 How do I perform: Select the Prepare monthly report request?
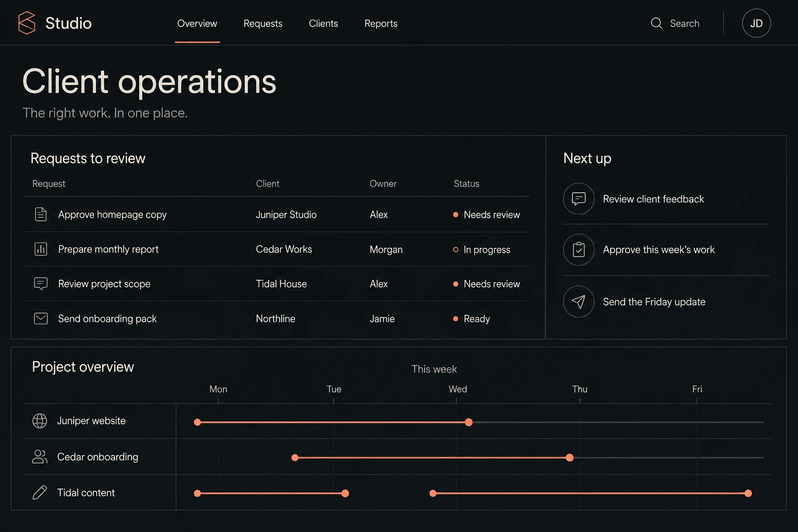[108, 249]
